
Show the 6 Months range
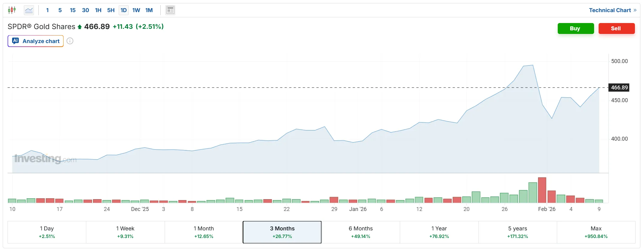pos(360,232)
